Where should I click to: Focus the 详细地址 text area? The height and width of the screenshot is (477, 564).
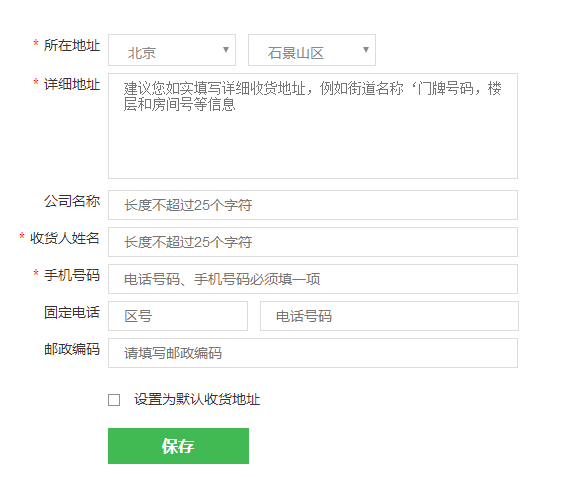coord(313,126)
